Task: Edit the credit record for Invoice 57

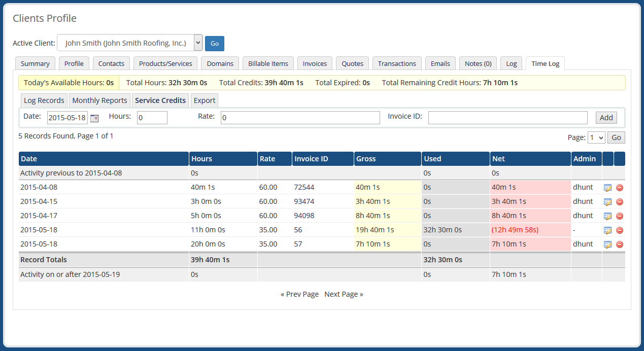Action: (x=608, y=244)
